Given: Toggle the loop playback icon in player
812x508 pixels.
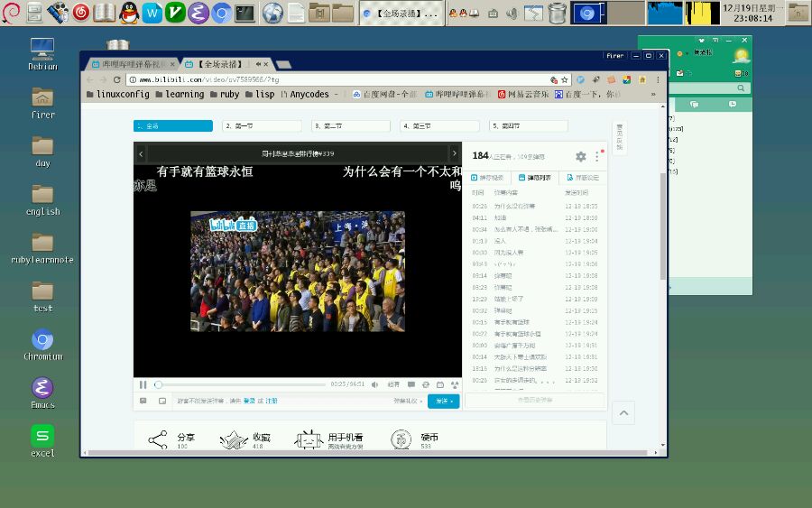Looking at the screenshot, I should pos(426,384).
